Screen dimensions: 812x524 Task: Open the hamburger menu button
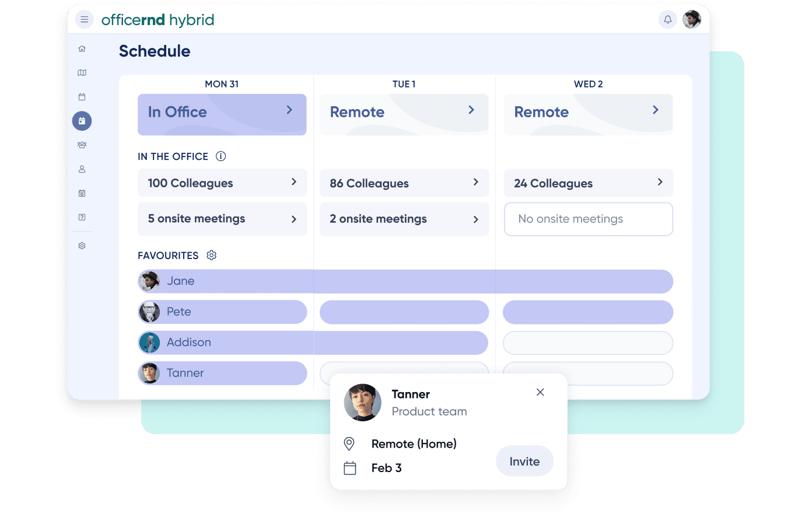coord(85,20)
